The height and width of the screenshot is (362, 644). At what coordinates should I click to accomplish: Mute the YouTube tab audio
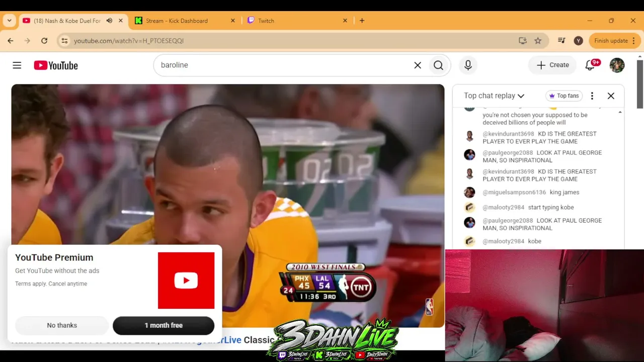pyautogui.click(x=109, y=21)
